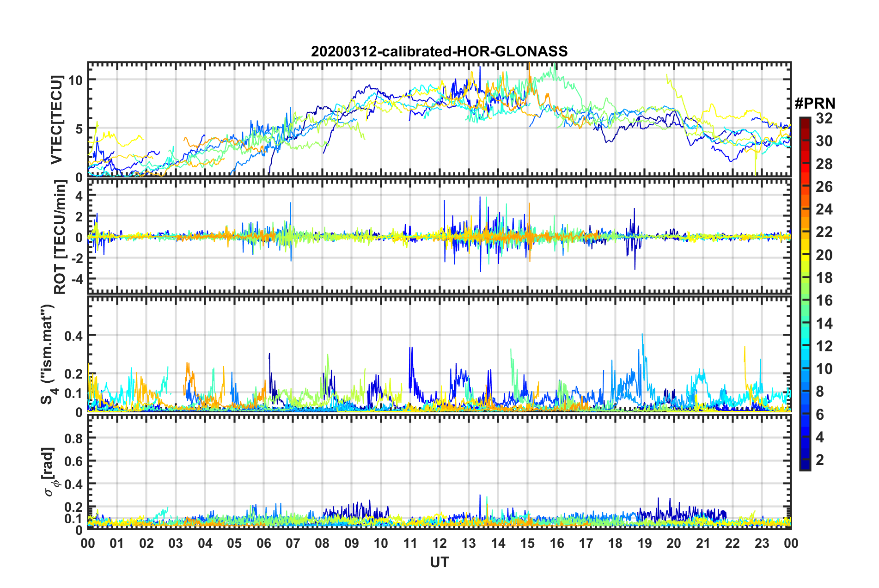
Task: Pick UT axis hour label 15
Action: click(x=527, y=543)
